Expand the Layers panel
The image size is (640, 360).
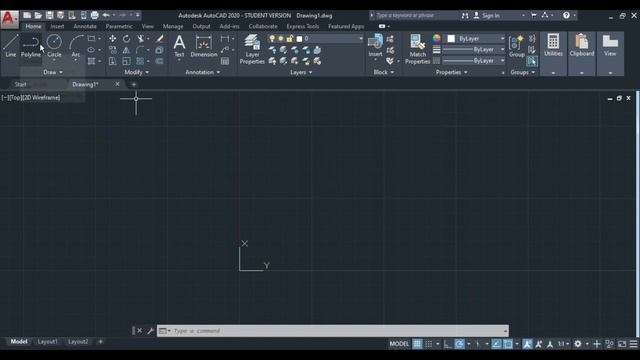(x=301, y=72)
